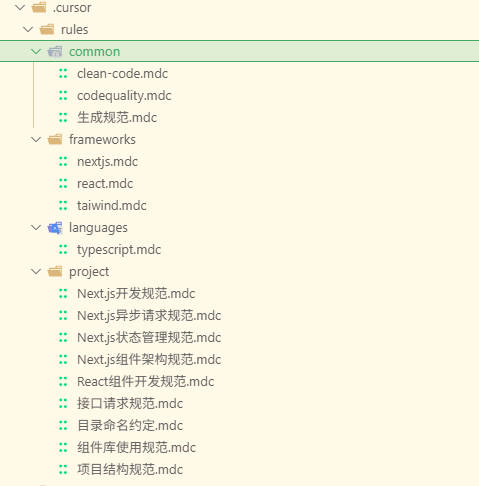Collapse the frameworks folder chevron
Image resolution: width=479 pixels, height=486 pixels.
pyautogui.click(x=36, y=139)
